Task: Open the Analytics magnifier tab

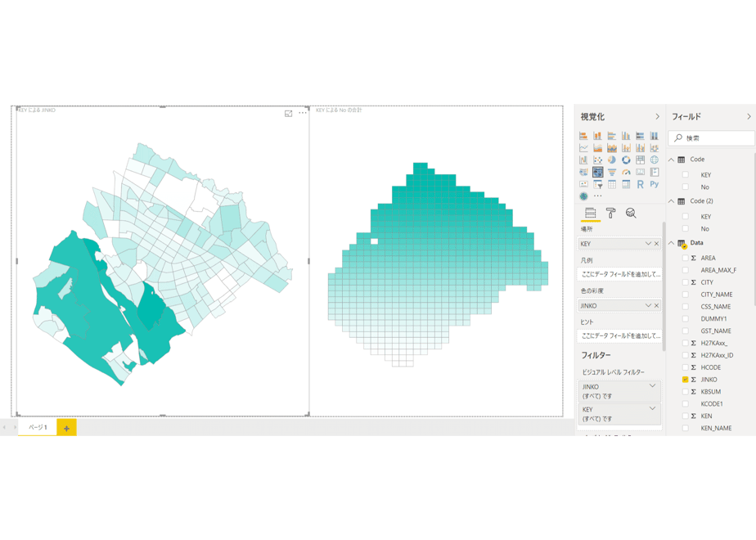Action: [x=631, y=213]
